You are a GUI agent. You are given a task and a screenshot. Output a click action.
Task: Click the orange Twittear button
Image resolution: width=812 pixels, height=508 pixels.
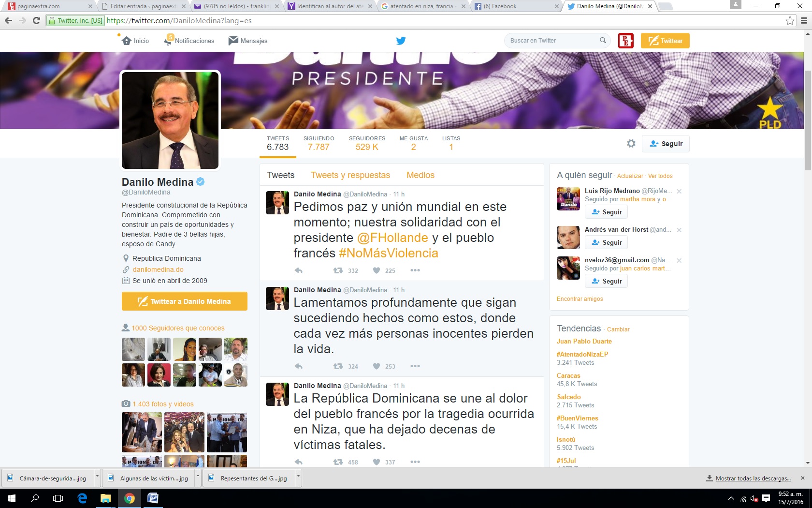pos(665,41)
